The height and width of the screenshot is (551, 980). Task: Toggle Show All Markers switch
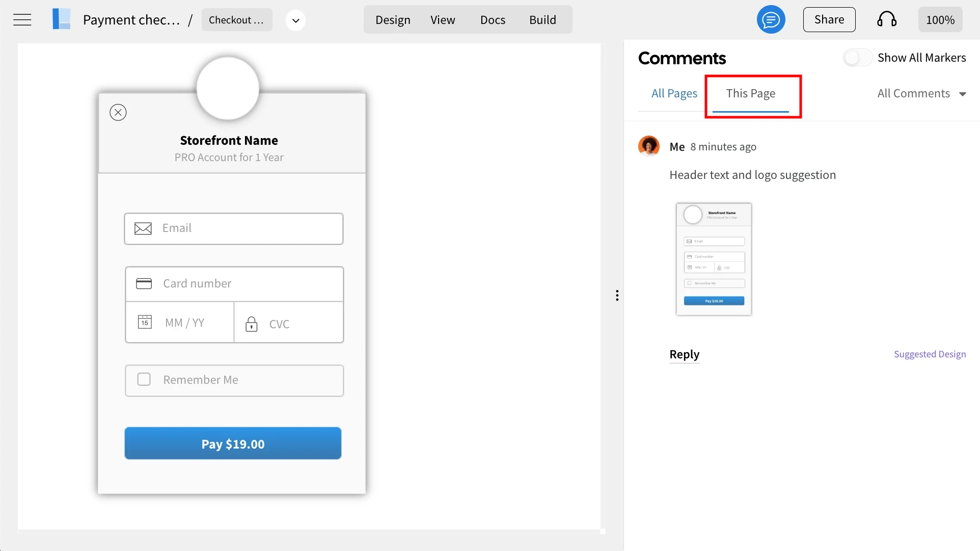click(857, 58)
